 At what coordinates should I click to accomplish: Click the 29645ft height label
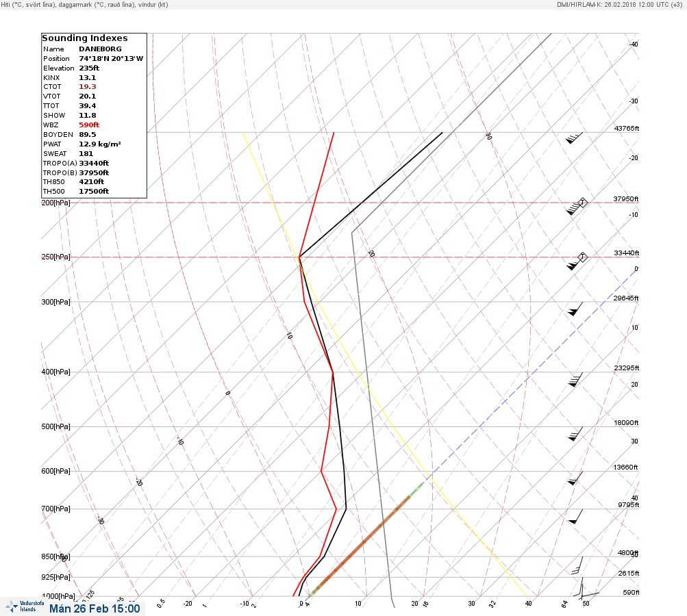coord(626,298)
